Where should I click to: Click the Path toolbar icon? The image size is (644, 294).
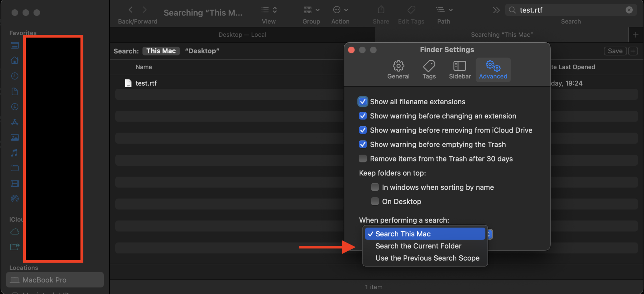pyautogui.click(x=440, y=10)
